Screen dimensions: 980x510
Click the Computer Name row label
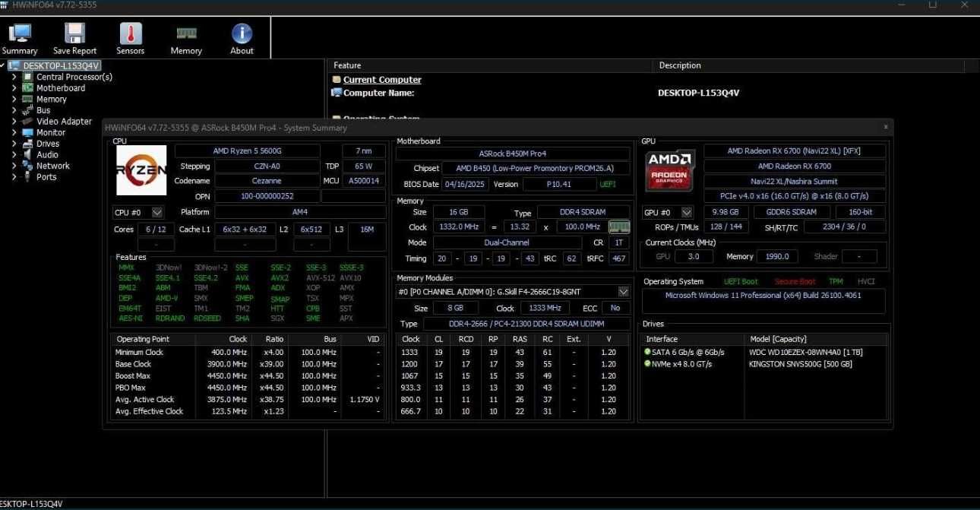378,93
